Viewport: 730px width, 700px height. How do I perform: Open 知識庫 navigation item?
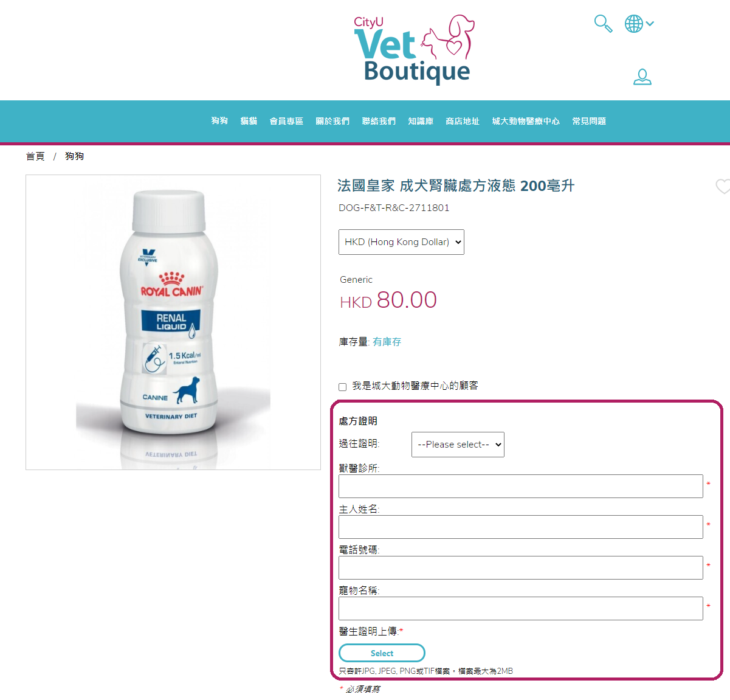click(421, 121)
